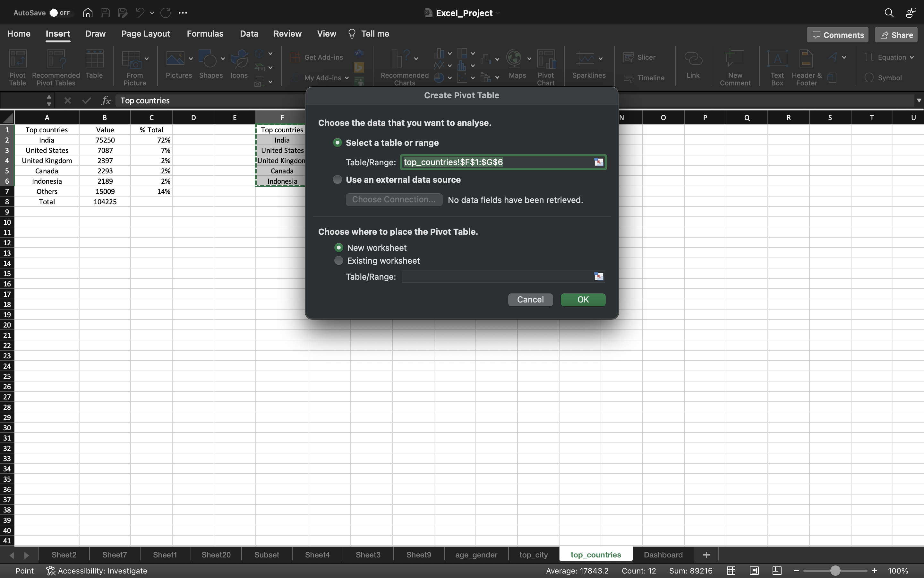
Task: Open the Sparklines dropdown arrow
Action: click(601, 58)
